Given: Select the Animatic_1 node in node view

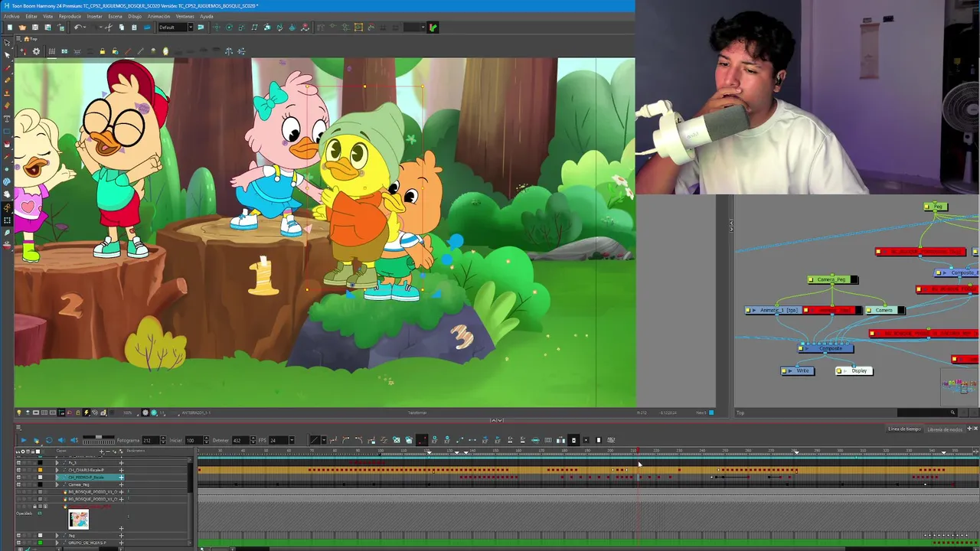Looking at the screenshot, I should coord(773,310).
